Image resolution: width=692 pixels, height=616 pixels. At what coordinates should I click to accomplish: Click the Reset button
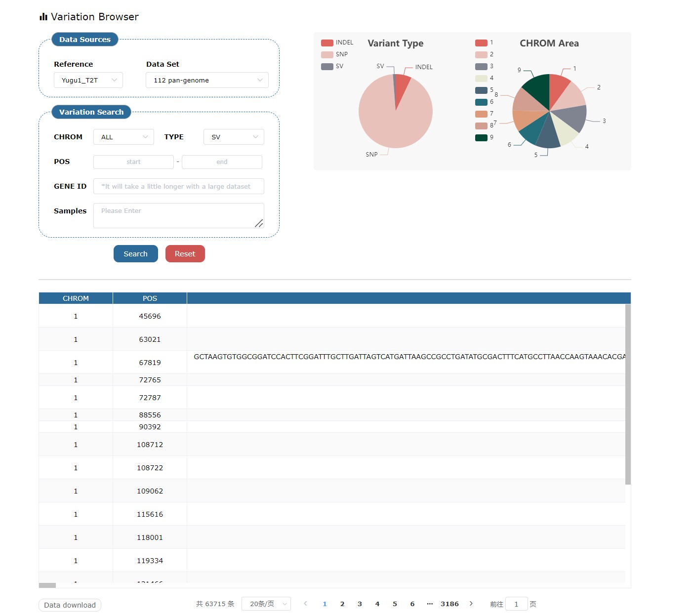[185, 253]
